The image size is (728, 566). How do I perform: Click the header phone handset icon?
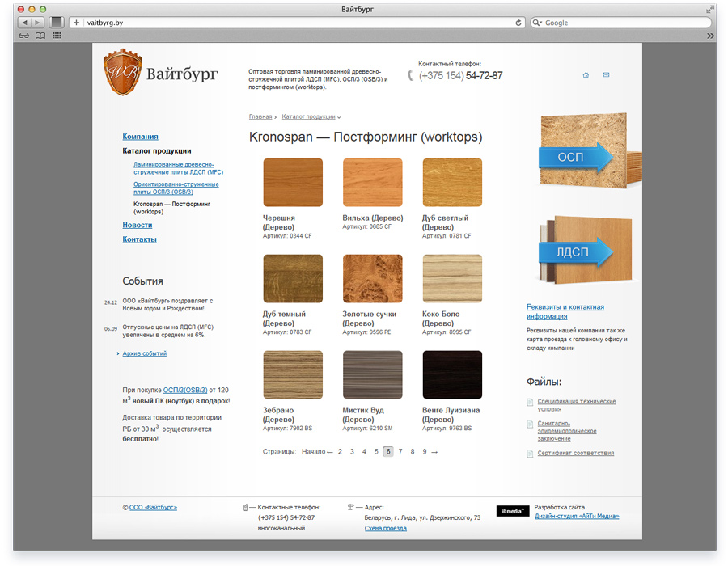click(410, 75)
